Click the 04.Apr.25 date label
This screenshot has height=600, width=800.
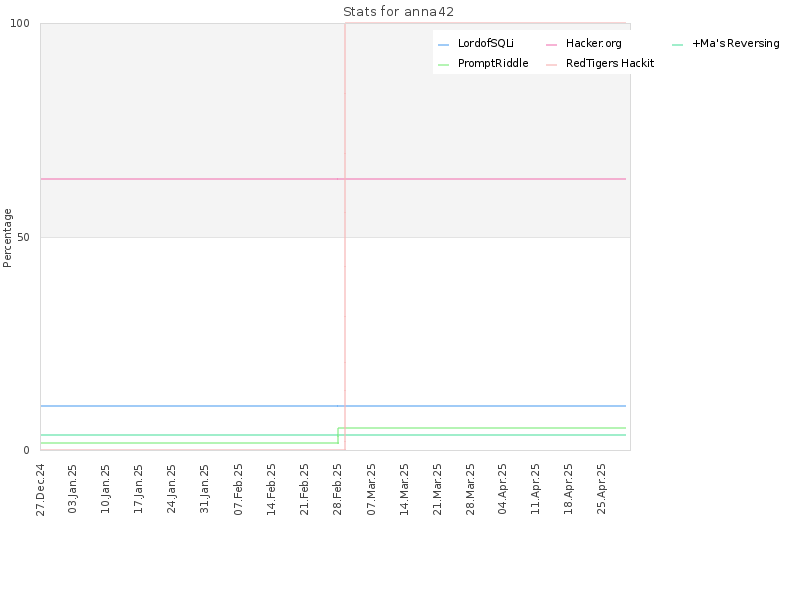point(503,489)
